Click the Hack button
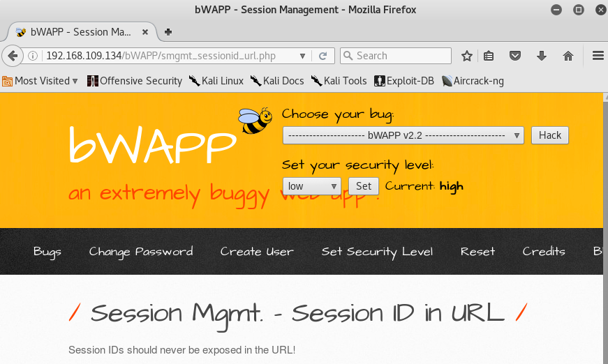The height and width of the screenshot is (364, 608). tap(550, 135)
